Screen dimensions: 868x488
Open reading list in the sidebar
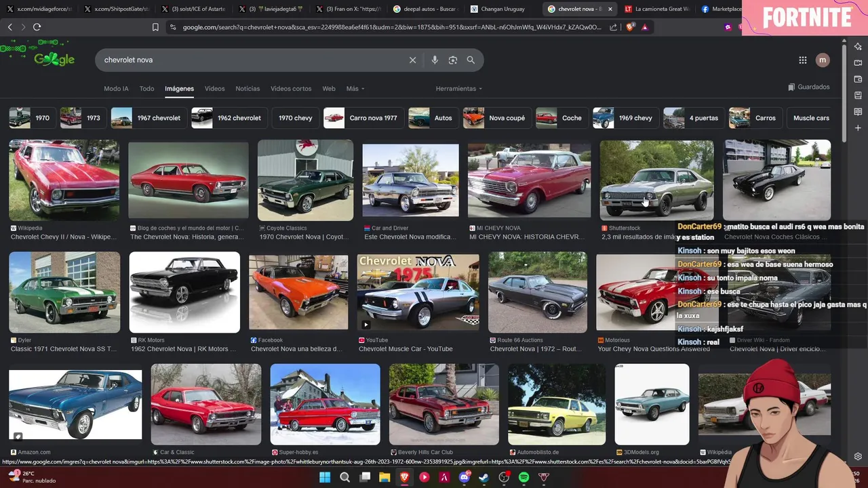tap(858, 111)
